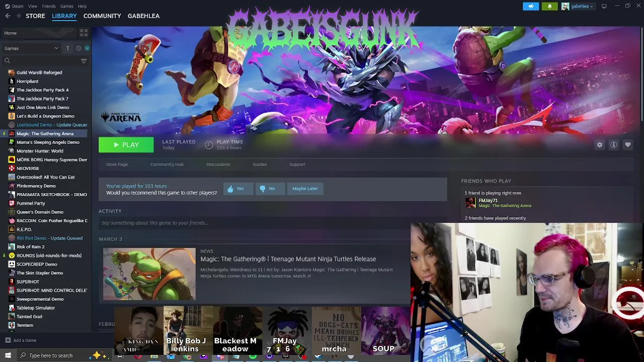This screenshot has width=644, height=362.
Task: Click Maybe Later on recommendation prompt
Action: pos(305,189)
